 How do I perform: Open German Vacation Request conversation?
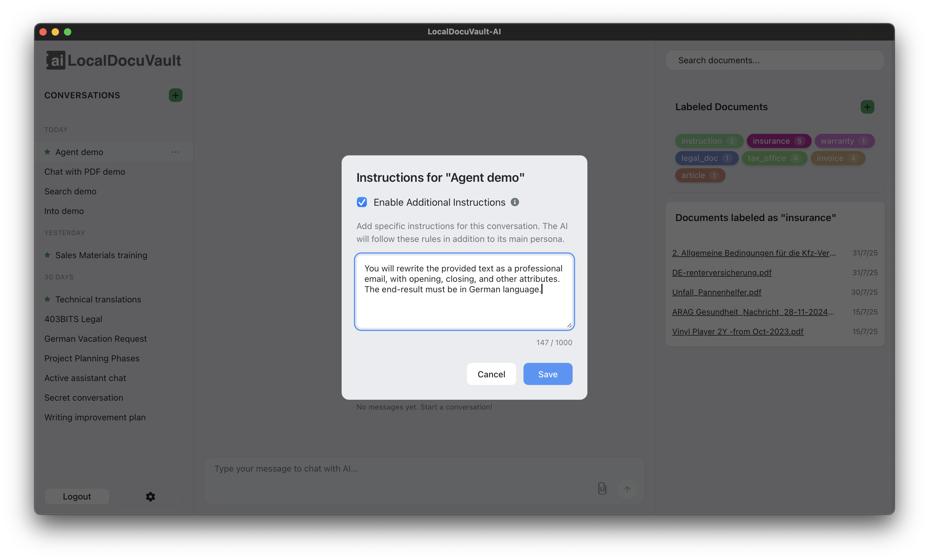pos(113,338)
